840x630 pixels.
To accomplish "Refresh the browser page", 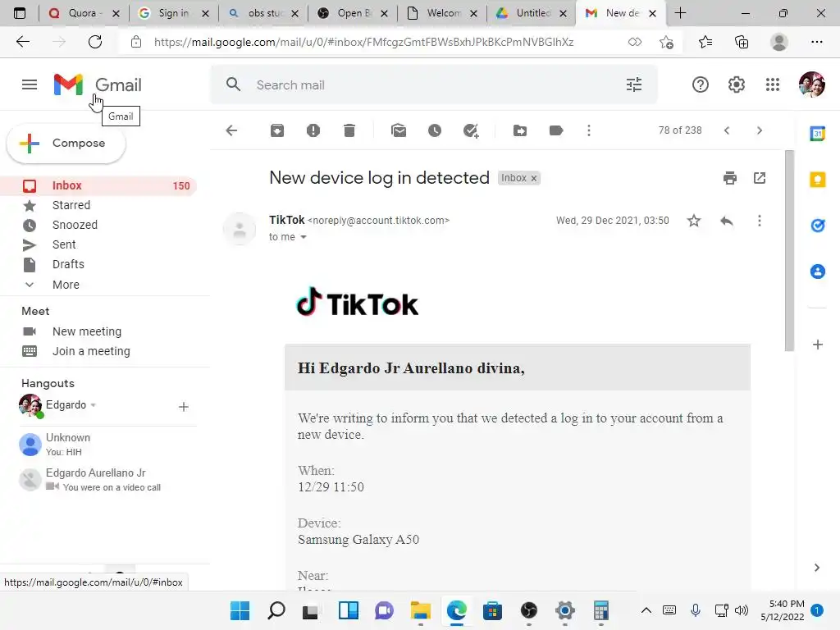I will tap(95, 42).
